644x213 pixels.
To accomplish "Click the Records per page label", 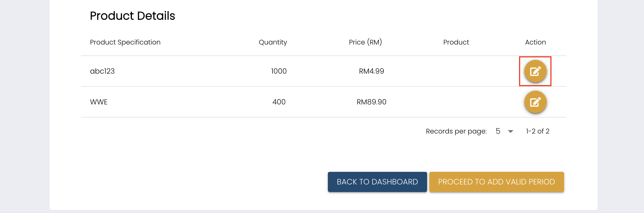I will 456,131.
